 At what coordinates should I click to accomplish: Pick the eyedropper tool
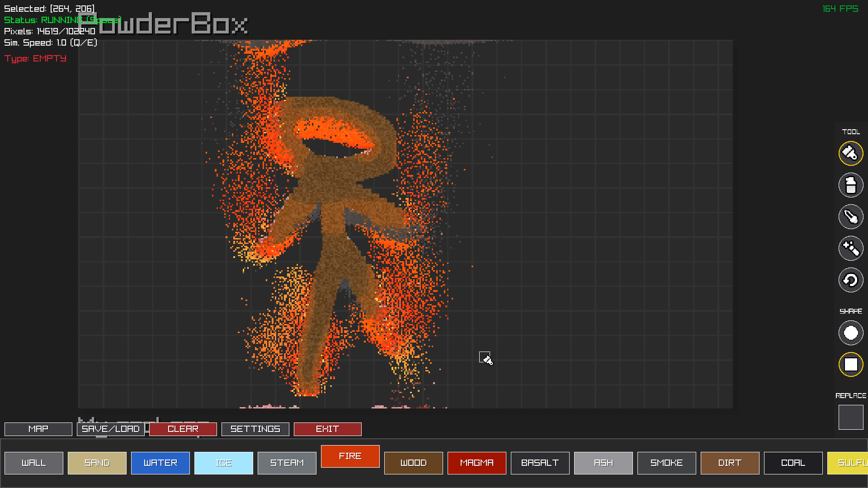pos(850,216)
